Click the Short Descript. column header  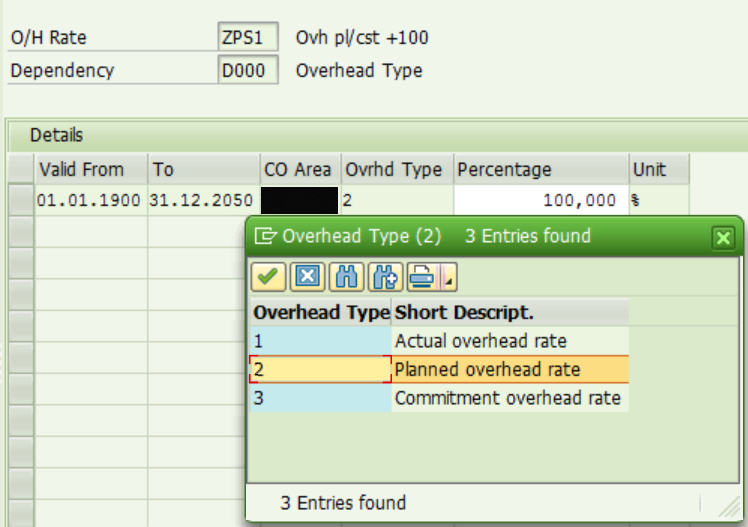[x=510, y=312]
